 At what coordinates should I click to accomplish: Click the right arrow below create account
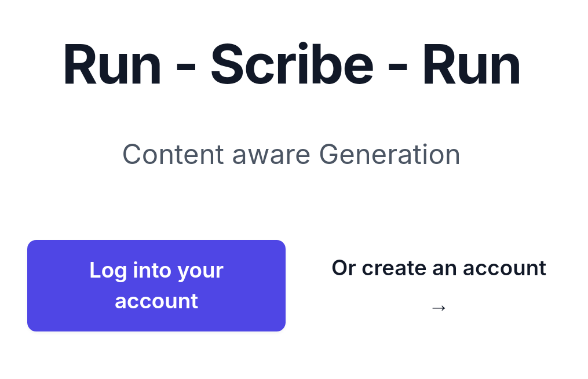click(439, 308)
